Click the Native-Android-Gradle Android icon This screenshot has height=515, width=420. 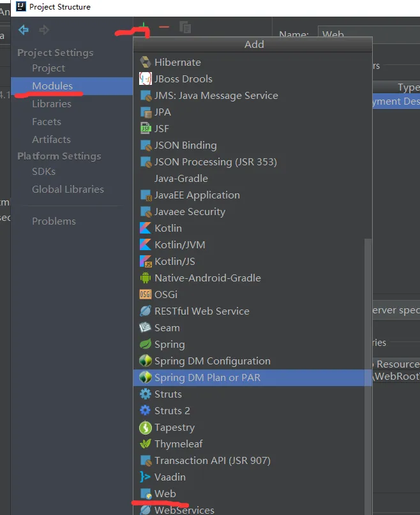[145, 278]
